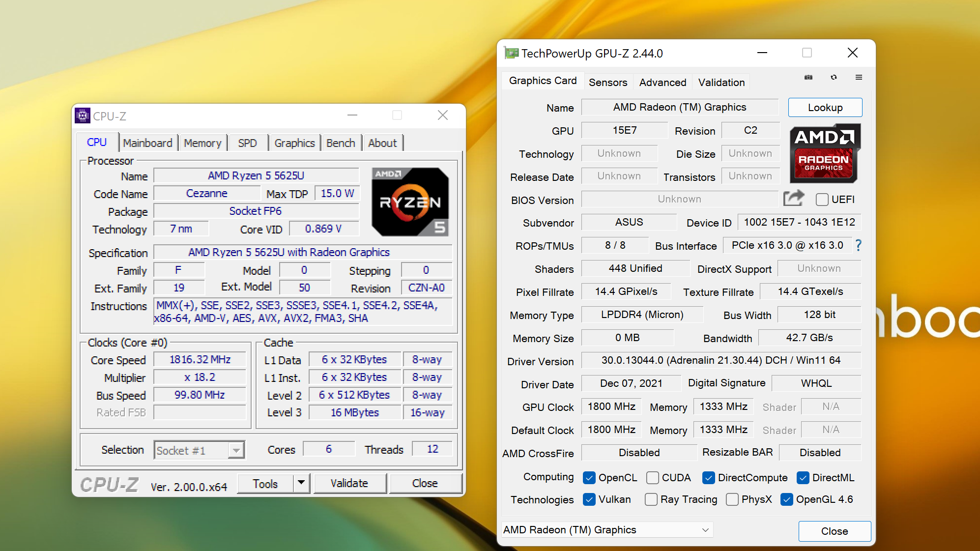This screenshot has height=551, width=980.
Task: Click the Close button in GPU-Z
Action: click(835, 531)
